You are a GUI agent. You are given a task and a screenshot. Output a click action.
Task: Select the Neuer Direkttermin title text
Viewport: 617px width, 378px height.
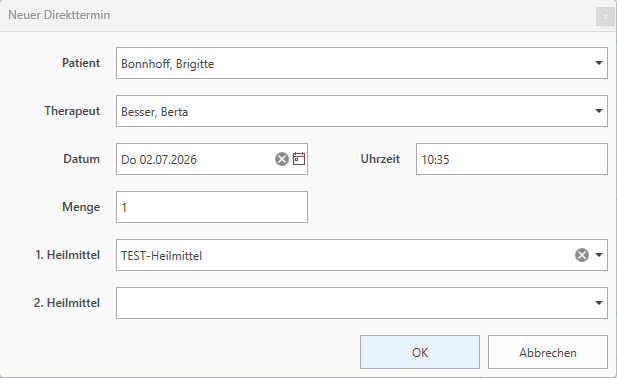59,15
